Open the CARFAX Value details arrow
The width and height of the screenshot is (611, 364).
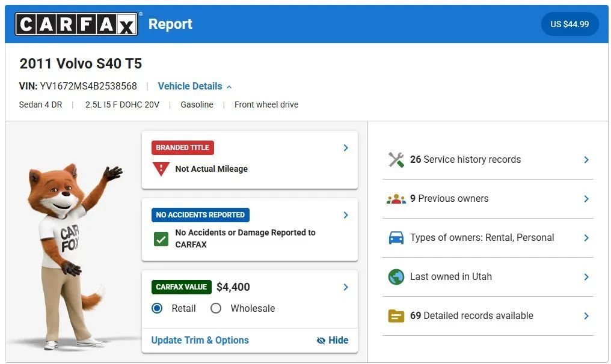tap(345, 287)
